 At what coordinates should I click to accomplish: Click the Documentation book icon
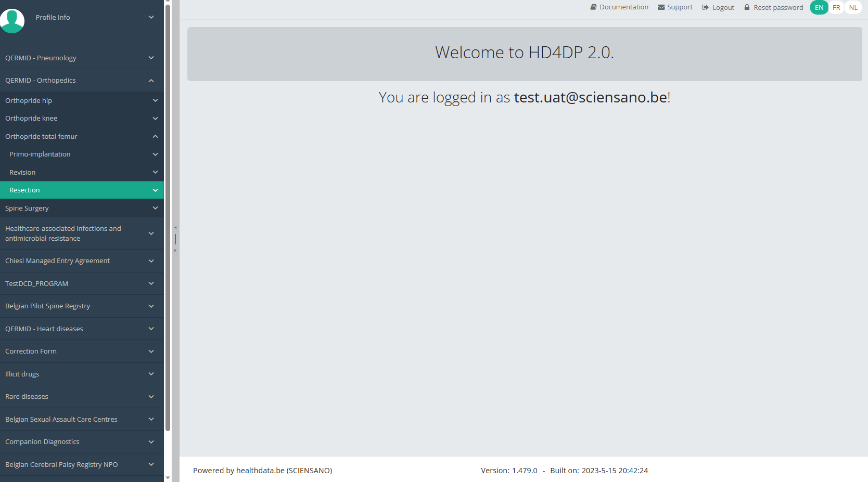[593, 7]
